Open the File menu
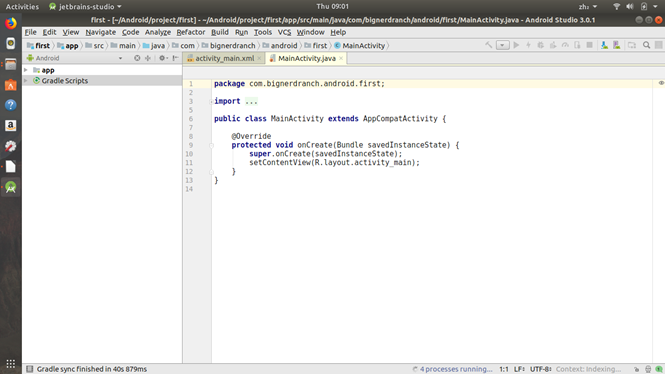The width and height of the screenshot is (665, 374). pos(31,32)
